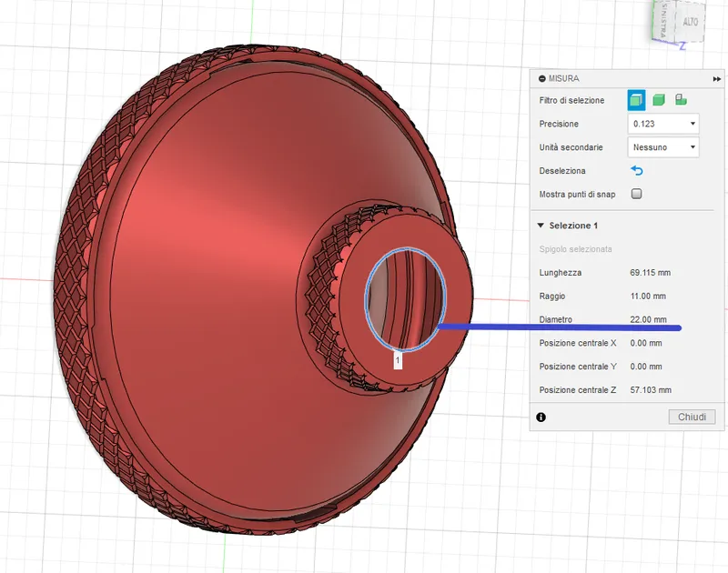Collapse the Selezione 1 section
Screen dimensions: 728x573
pyautogui.click(x=541, y=226)
